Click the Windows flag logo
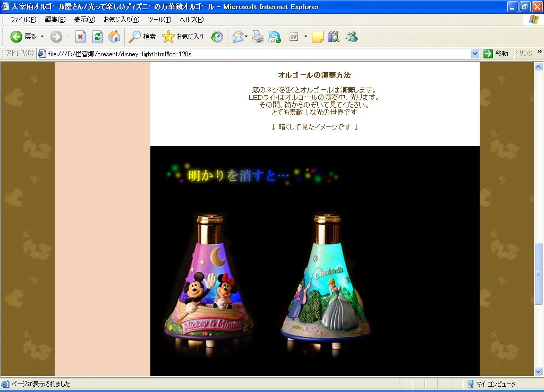The width and height of the screenshot is (544, 392). tap(534, 20)
